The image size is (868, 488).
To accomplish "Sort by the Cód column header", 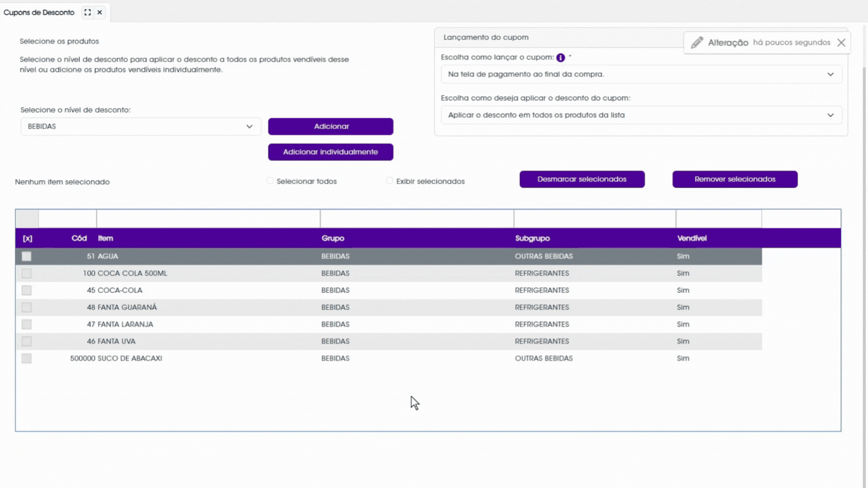I will pos(79,238).
